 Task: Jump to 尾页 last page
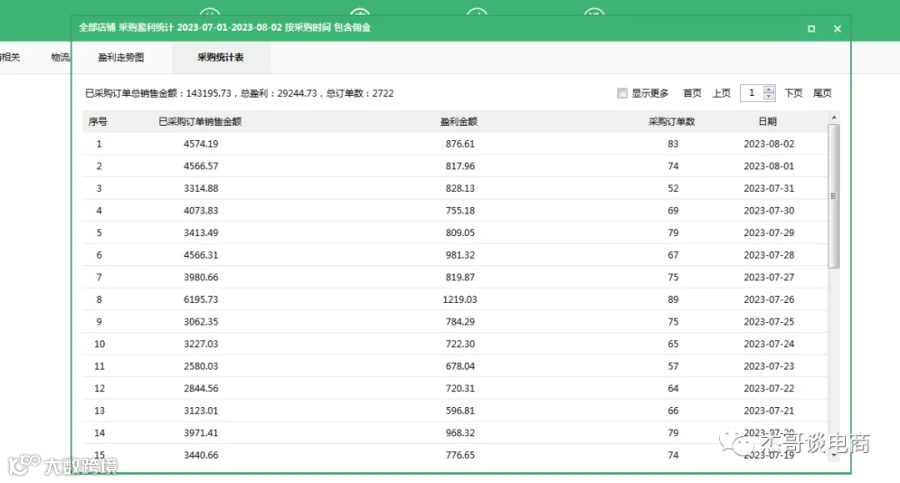pyautogui.click(x=822, y=93)
